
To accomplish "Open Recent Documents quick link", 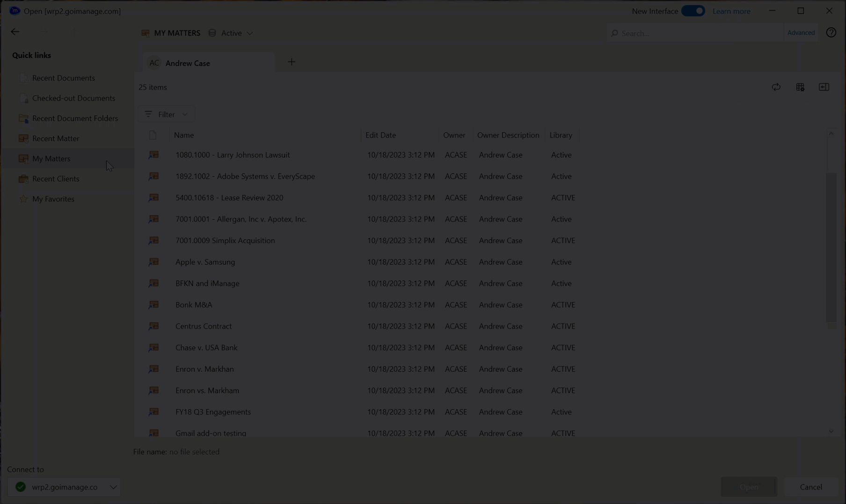I will 63,78.
